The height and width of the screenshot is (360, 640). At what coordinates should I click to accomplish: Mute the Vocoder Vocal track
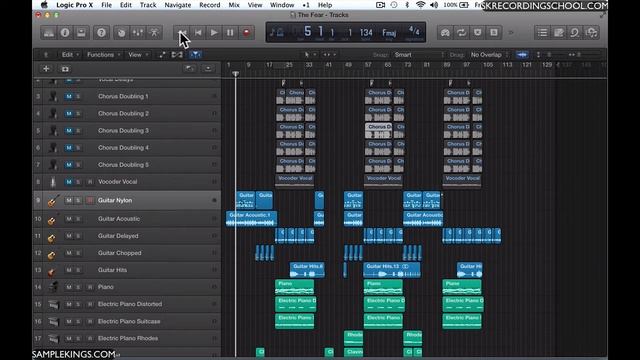coord(69,182)
